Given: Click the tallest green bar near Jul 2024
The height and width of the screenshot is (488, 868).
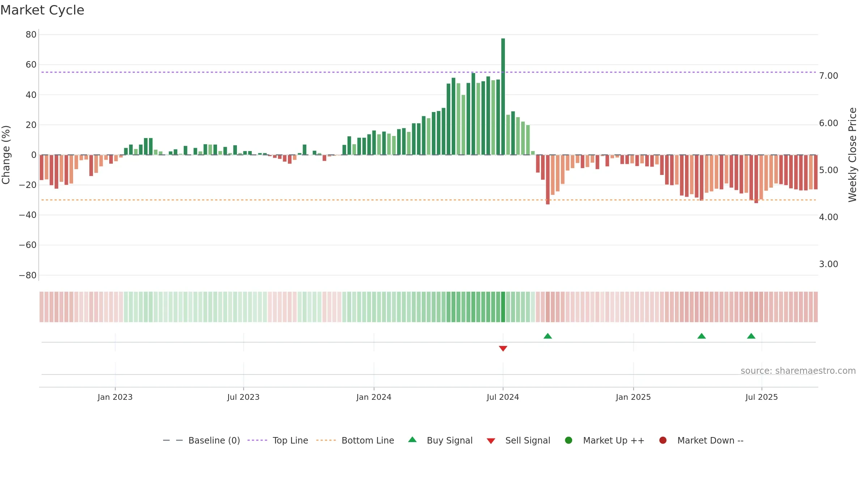Looking at the screenshot, I should (x=503, y=97).
